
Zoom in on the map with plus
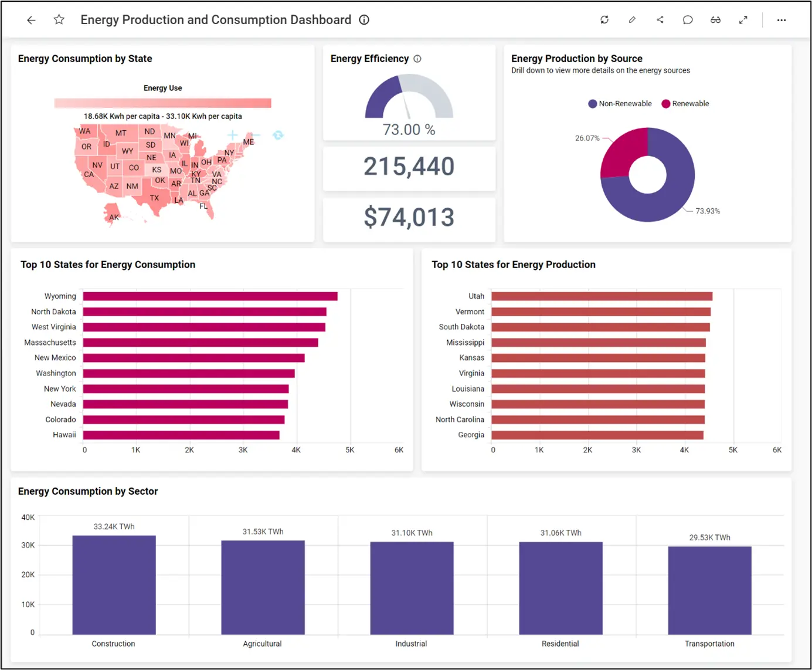tap(233, 136)
